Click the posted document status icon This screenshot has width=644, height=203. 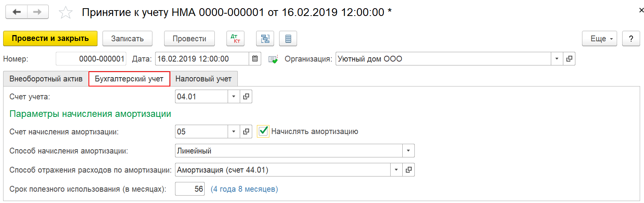coord(273,59)
